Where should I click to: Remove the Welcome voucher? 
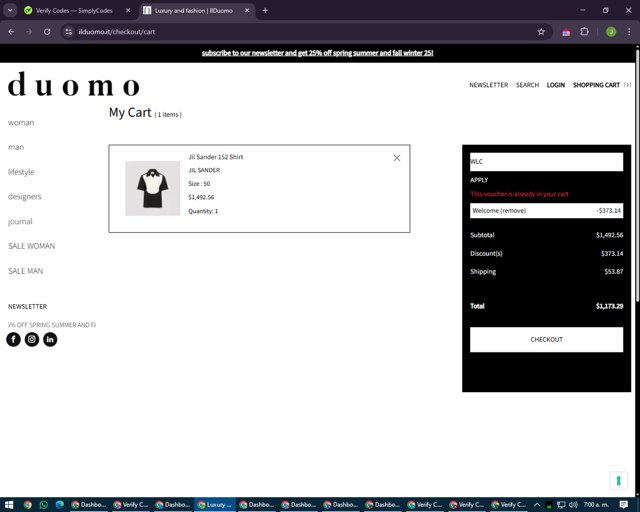(x=512, y=211)
